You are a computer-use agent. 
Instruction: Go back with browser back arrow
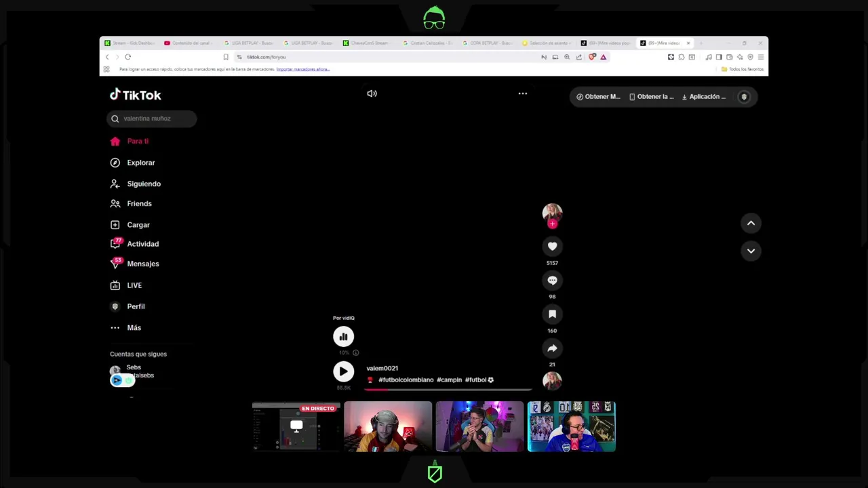(107, 57)
